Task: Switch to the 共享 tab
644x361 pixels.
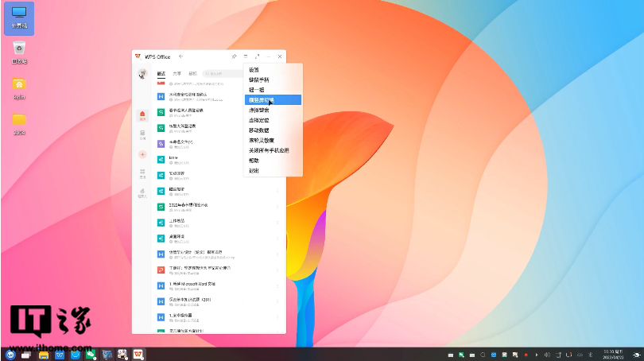Action: click(177, 73)
